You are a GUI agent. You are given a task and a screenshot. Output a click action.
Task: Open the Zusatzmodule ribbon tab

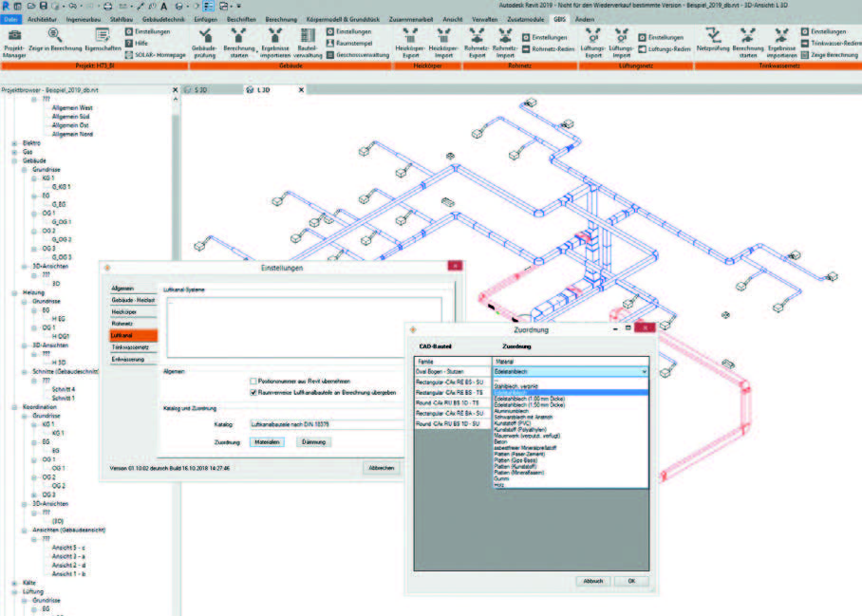point(526,19)
